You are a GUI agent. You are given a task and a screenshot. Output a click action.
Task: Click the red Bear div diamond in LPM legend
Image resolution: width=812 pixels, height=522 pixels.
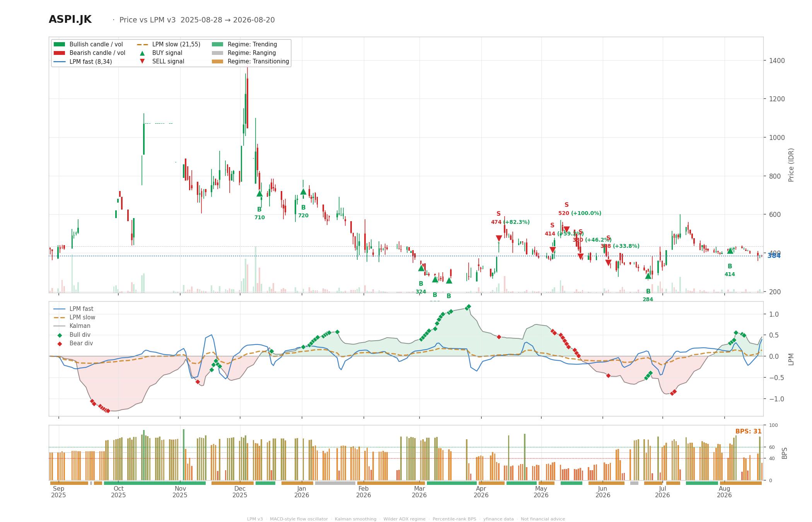pyautogui.click(x=60, y=344)
